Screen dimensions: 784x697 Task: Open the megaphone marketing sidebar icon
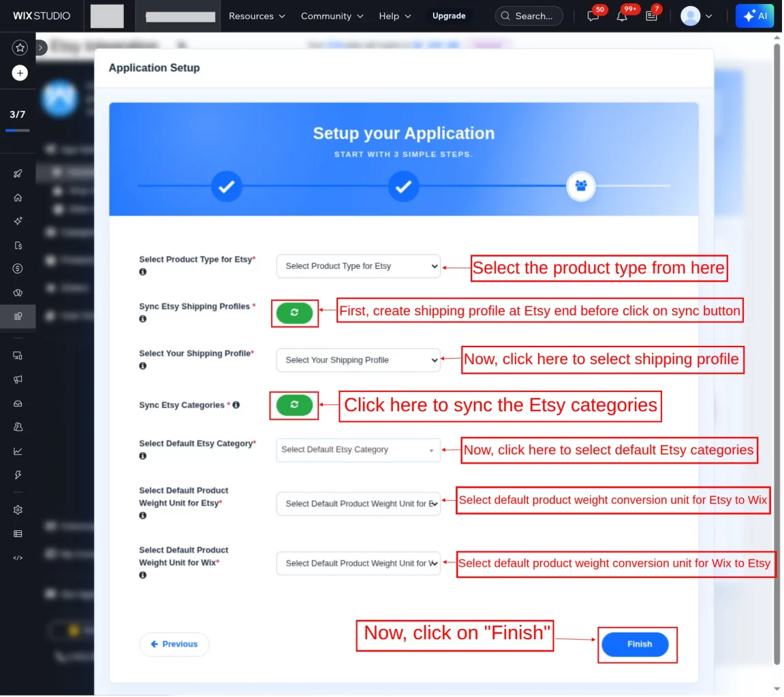pyautogui.click(x=18, y=380)
